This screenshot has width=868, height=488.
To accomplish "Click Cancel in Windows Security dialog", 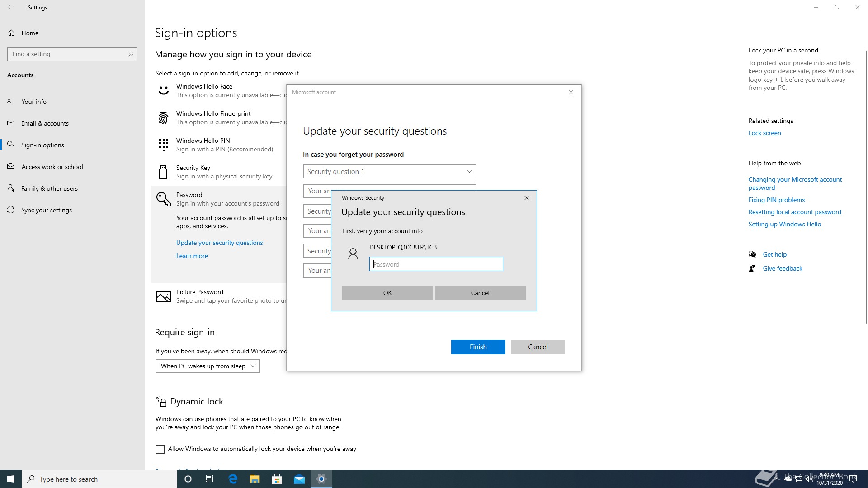I will (480, 293).
